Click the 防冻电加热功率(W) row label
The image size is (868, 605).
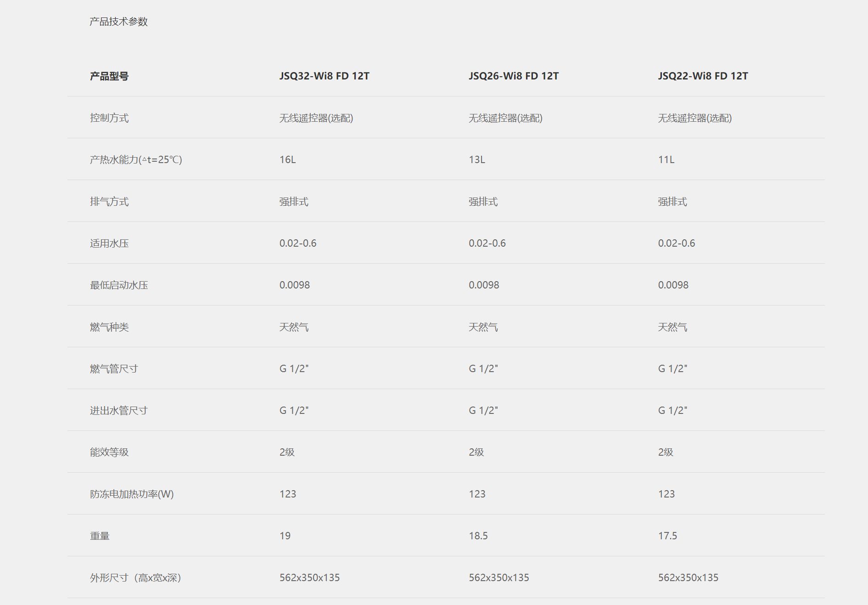coord(132,494)
